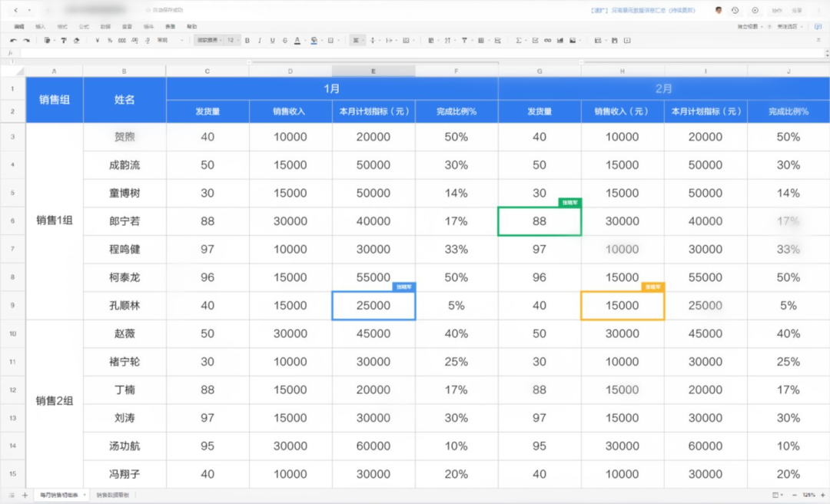
Task: Open the sum function dropdown
Action: pos(520,40)
